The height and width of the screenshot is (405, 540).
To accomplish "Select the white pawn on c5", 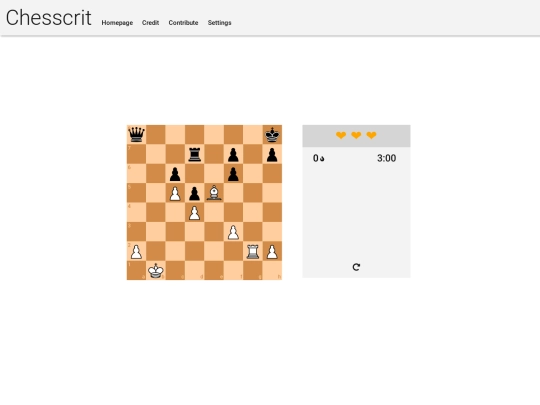I will 175,193.
